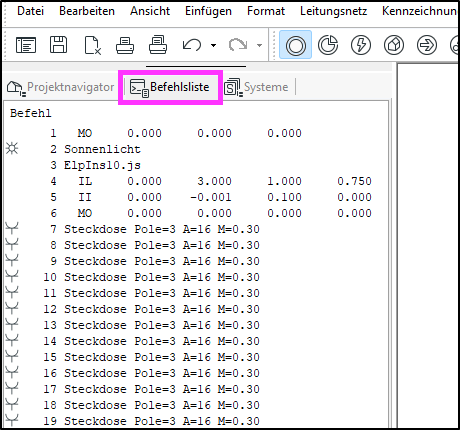The height and width of the screenshot is (430, 460).
Task: Click socket icon beside row 14
Action: coord(12,341)
